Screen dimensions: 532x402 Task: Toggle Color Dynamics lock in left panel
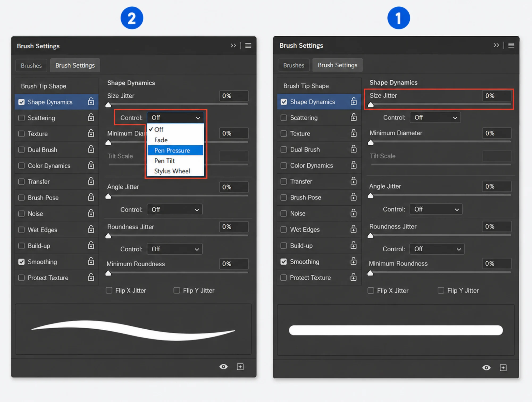pyautogui.click(x=91, y=165)
